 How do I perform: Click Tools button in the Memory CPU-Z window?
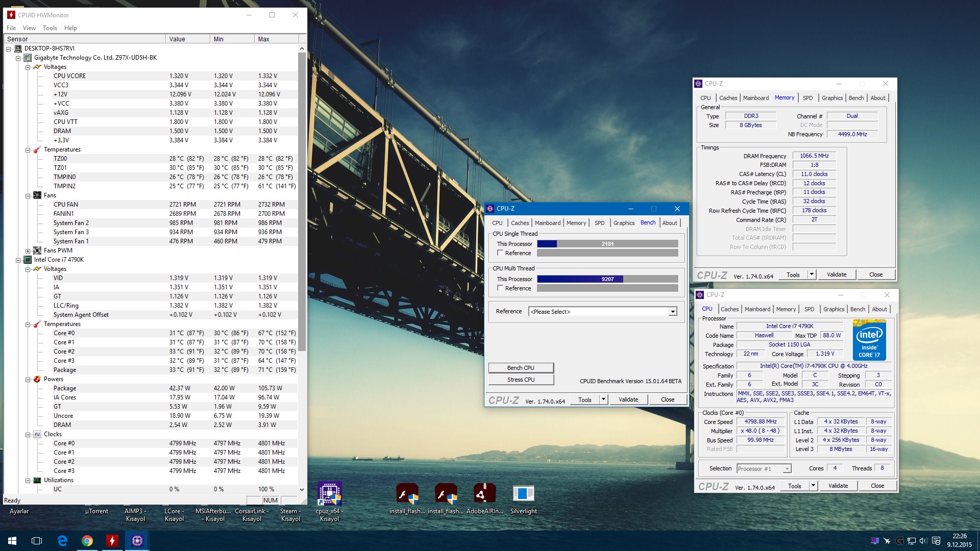tap(793, 274)
